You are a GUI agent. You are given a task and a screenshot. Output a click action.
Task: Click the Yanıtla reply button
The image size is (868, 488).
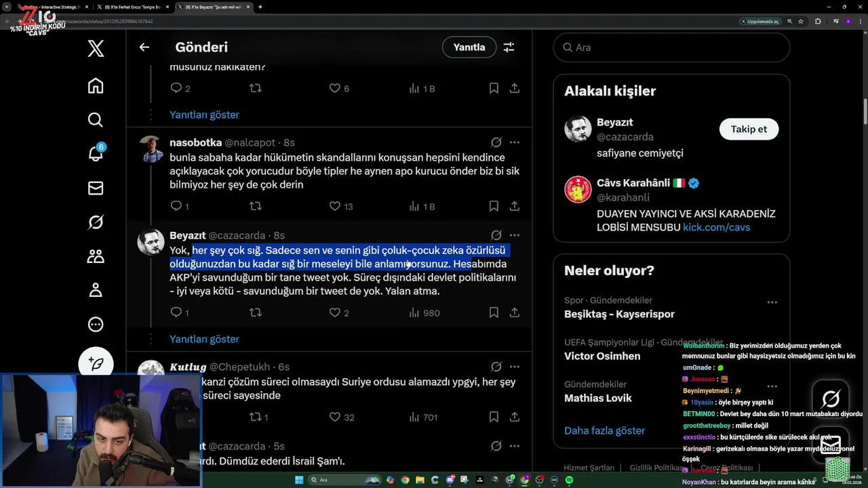(x=469, y=47)
